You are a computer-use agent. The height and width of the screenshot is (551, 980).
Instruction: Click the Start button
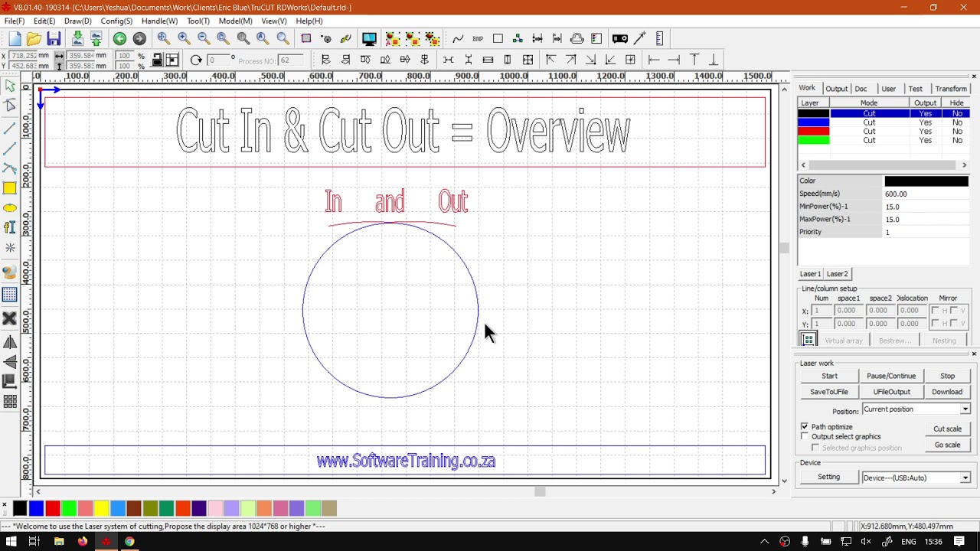coord(829,376)
